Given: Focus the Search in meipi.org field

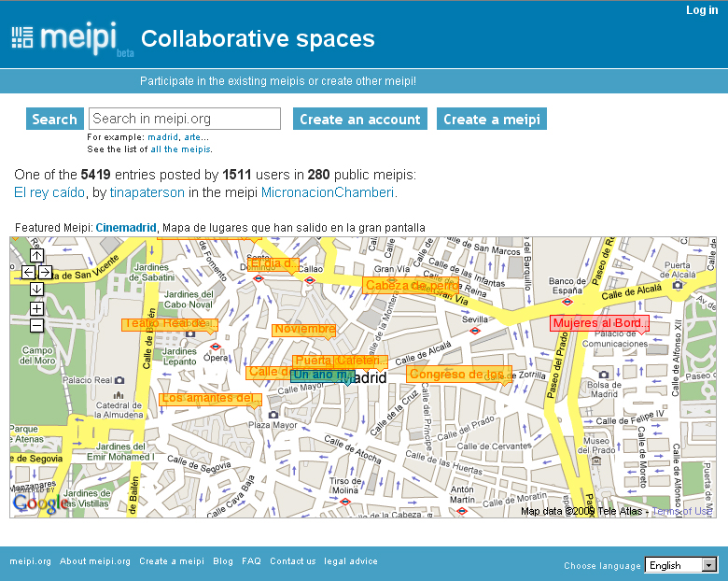Looking at the screenshot, I should pyautogui.click(x=185, y=119).
